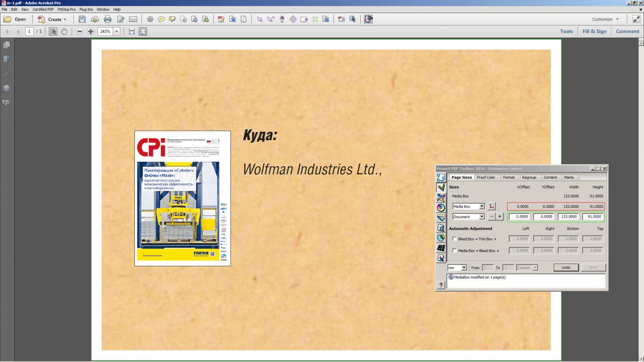
Task: Click the Undo button
Action: click(x=566, y=268)
